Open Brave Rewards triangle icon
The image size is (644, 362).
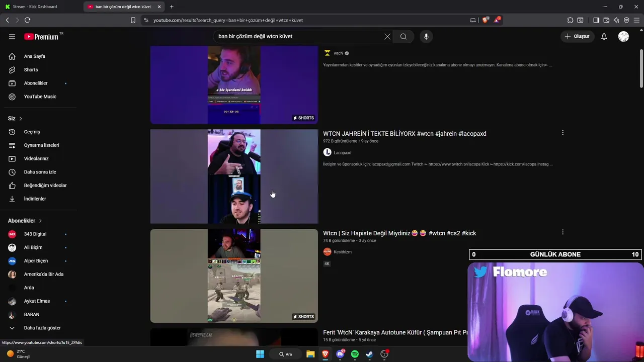497,20
